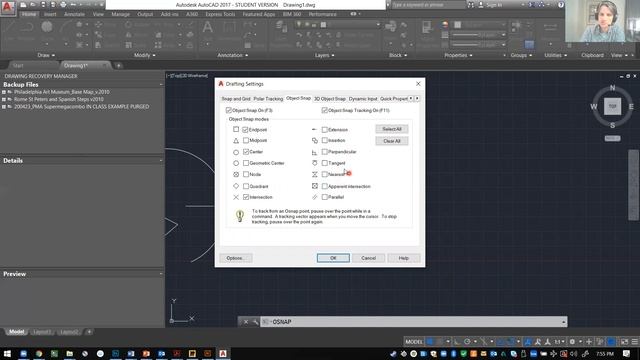The image size is (640, 360).
Task: Enable Apparent Intersection snap mode
Action: 324,186
